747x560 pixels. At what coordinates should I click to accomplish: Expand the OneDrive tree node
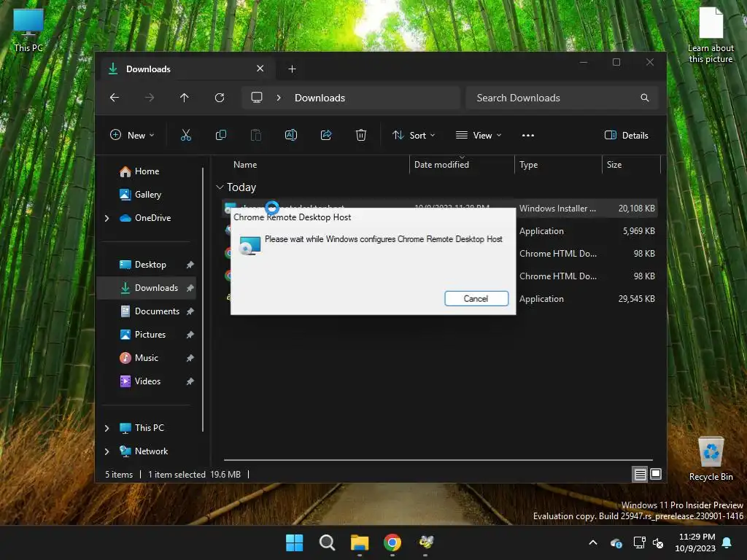pos(107,217)
